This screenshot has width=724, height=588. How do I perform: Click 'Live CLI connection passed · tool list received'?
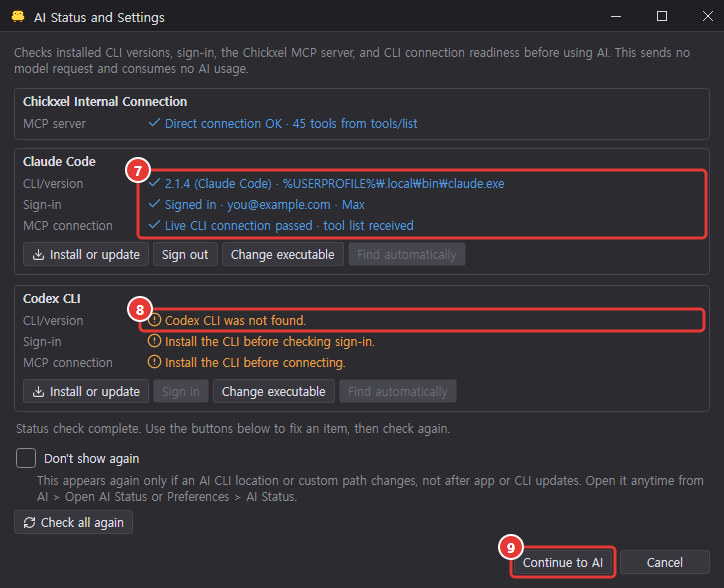(289, 225)
